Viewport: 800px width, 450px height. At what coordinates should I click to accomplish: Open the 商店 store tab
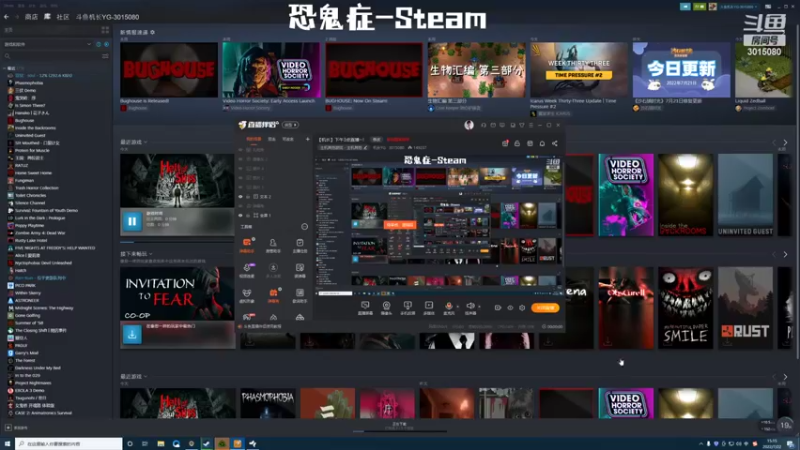31,17
